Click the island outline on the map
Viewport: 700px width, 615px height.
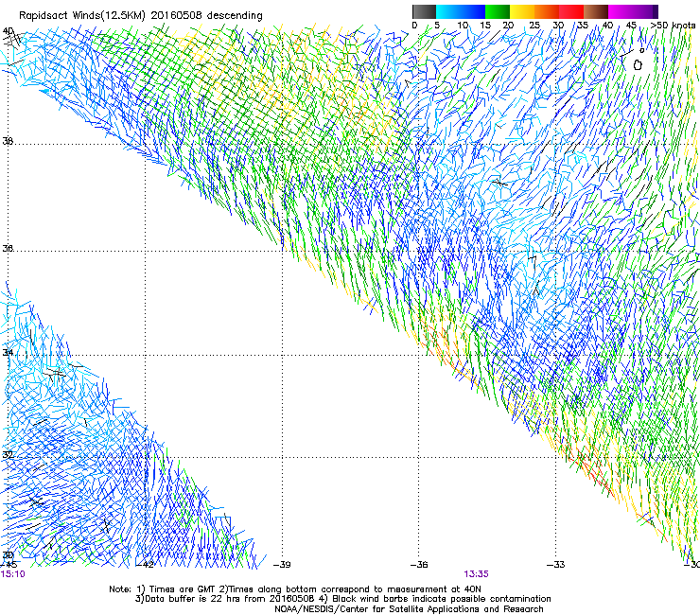click(638, 64)
